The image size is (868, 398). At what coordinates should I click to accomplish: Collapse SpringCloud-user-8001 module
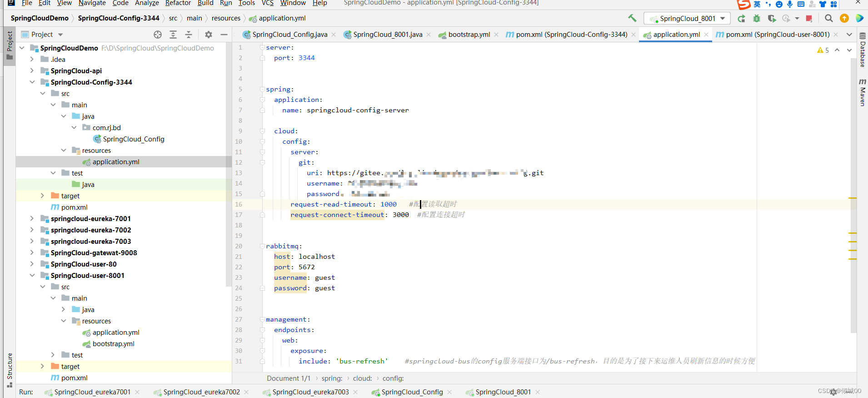[32, 275]
